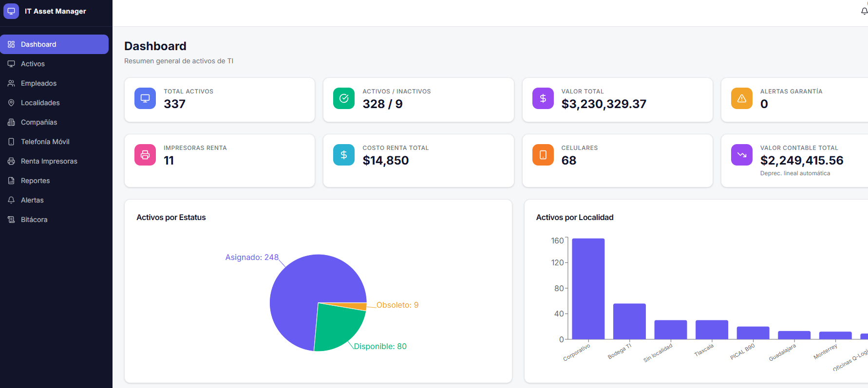Click the Empleados people icon
The image size is (868, 388).
[11, 83]
